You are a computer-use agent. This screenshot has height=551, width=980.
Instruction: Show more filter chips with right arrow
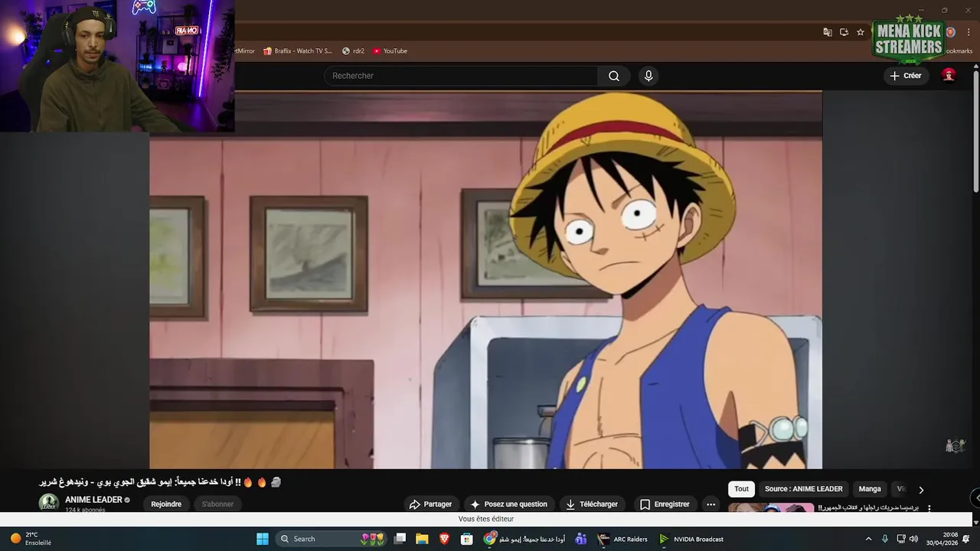click(x=921, y=490)
